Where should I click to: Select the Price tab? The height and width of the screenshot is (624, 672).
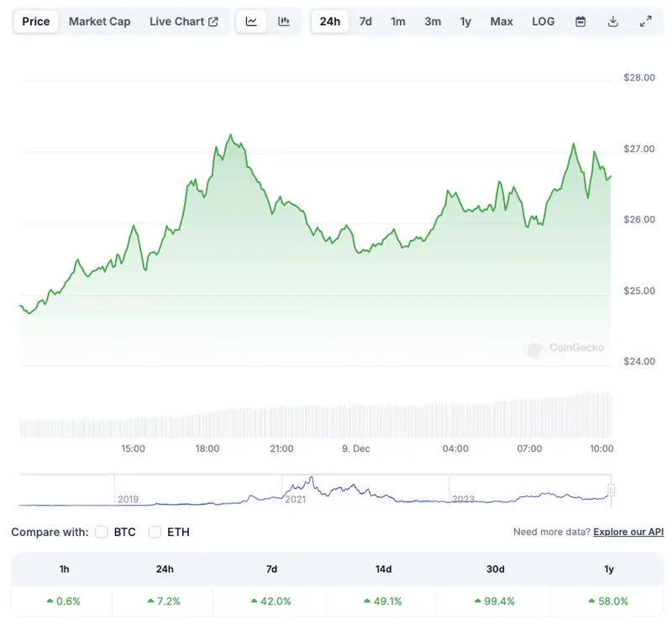point(36,22)
